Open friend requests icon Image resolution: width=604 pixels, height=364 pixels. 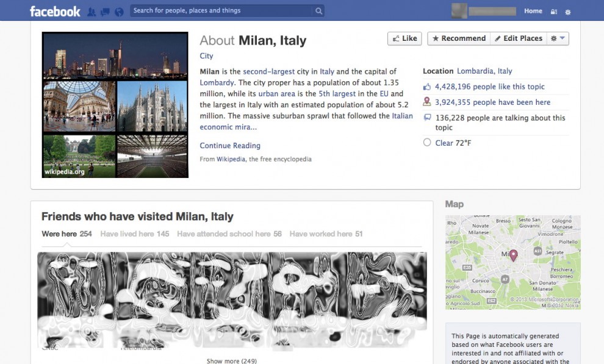click(x=92, y=12)
